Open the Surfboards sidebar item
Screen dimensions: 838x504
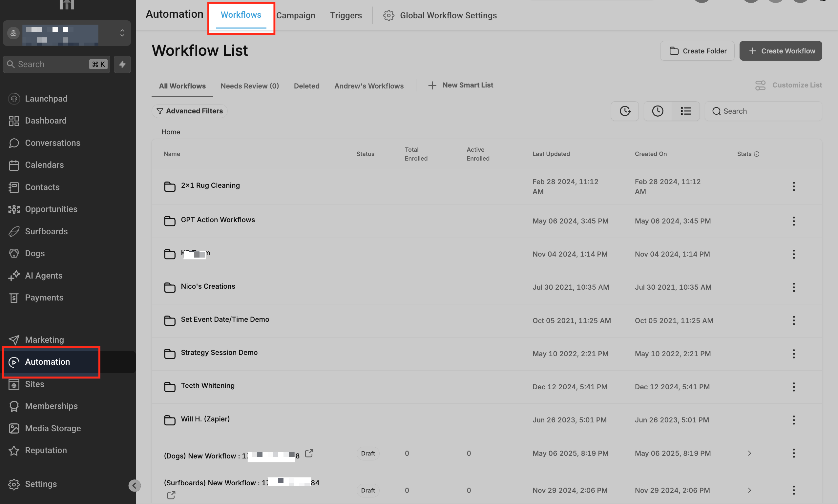click(x=46, y=231)
